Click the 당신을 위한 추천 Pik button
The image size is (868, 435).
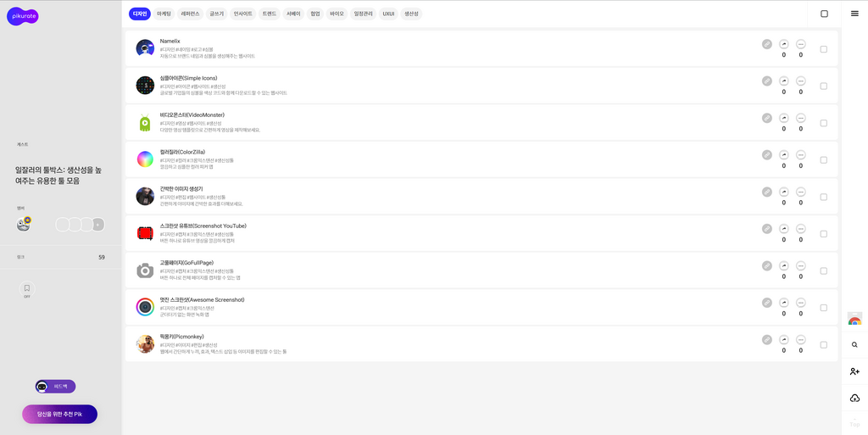[x=59, y=414]
